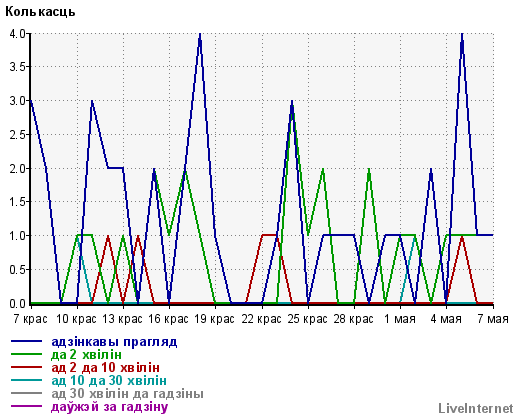Click the red peak at 12 крас
This screenshot has height=418, width=520.
pyautogui.click(x=108, y=237)
